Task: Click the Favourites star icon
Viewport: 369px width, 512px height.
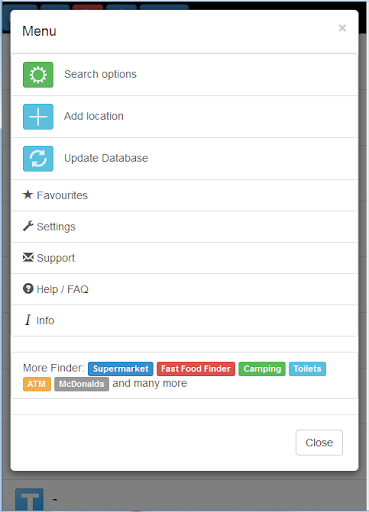Action: tap(28, 195)
